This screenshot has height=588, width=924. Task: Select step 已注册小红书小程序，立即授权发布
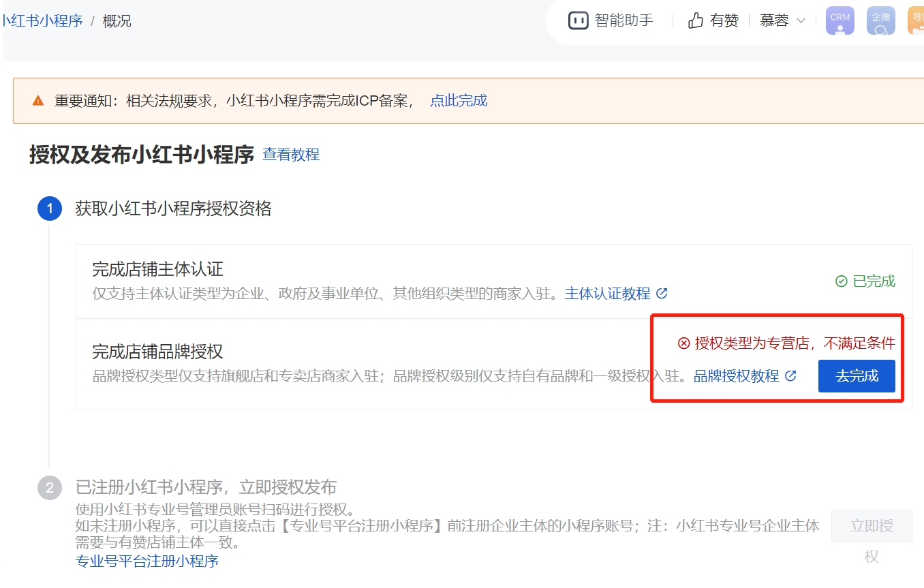206,487
